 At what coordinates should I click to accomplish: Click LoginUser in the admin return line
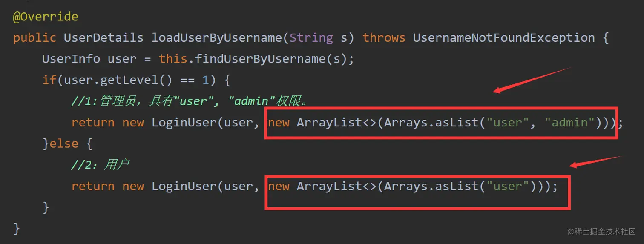coord(184,123)
